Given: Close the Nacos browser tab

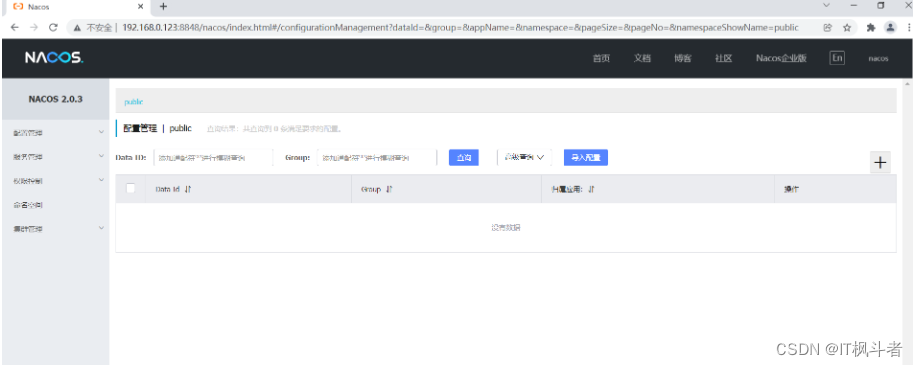Looking at the screenshot, I should 141,6.
